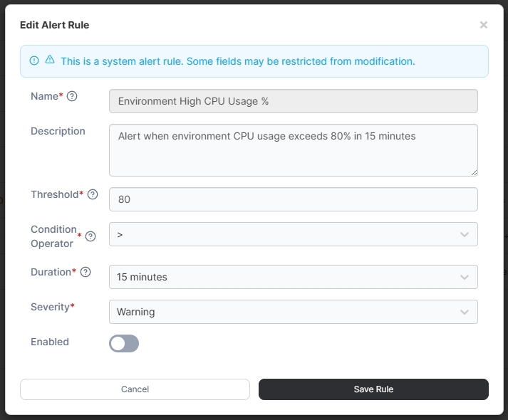This screenshot has height=420, width=508.
Task: Toggle the Enabled switch on
Action: point(124,344)
